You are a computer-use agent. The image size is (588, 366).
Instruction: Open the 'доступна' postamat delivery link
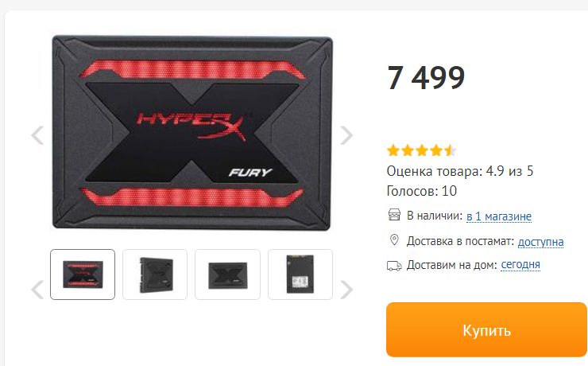pyautogui.click(x=541, y=242)
